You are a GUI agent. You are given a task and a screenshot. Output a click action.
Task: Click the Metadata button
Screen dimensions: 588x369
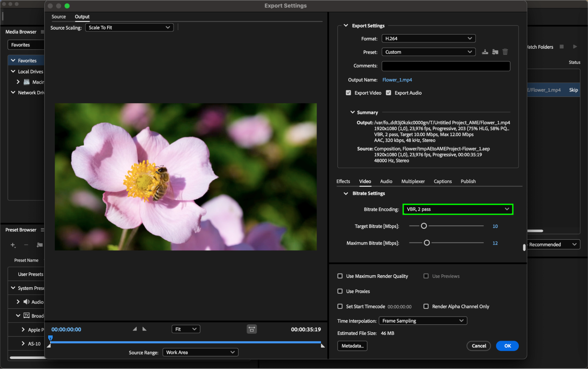pos(352,346)
